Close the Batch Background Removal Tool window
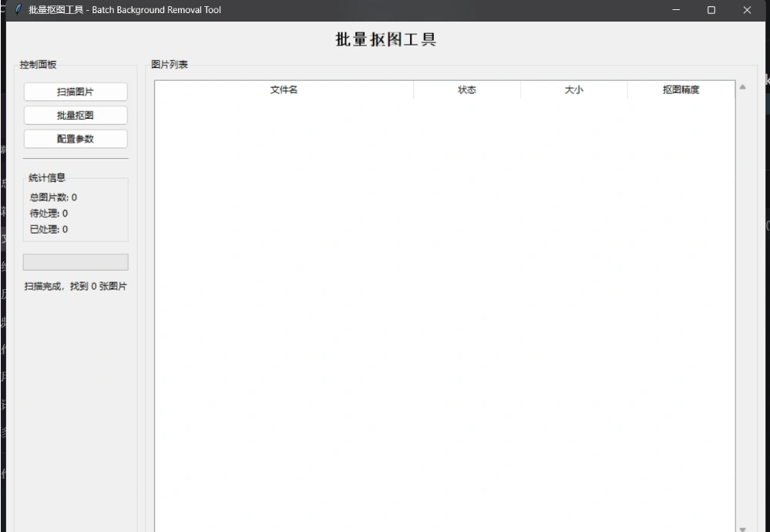 tap(747, 10)
